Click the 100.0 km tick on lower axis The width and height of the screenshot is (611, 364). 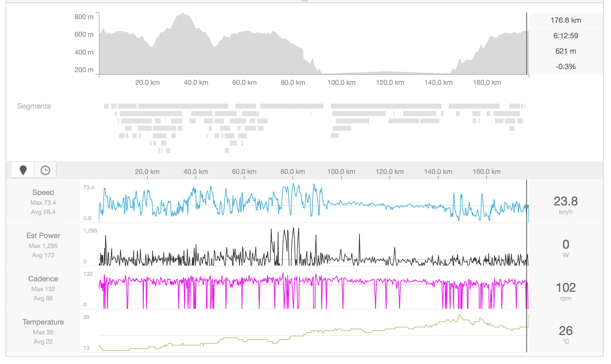coord(341,172)
